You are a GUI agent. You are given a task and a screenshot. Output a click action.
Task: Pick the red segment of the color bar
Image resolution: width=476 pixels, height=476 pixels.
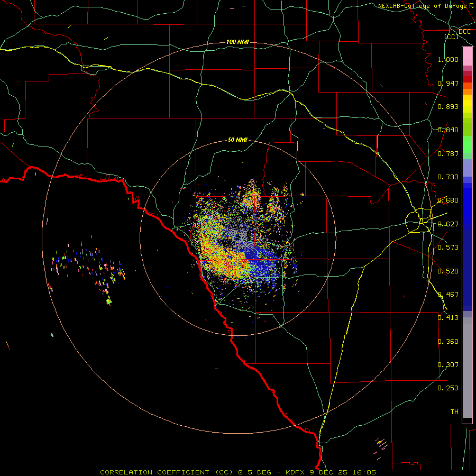[467, 79]
